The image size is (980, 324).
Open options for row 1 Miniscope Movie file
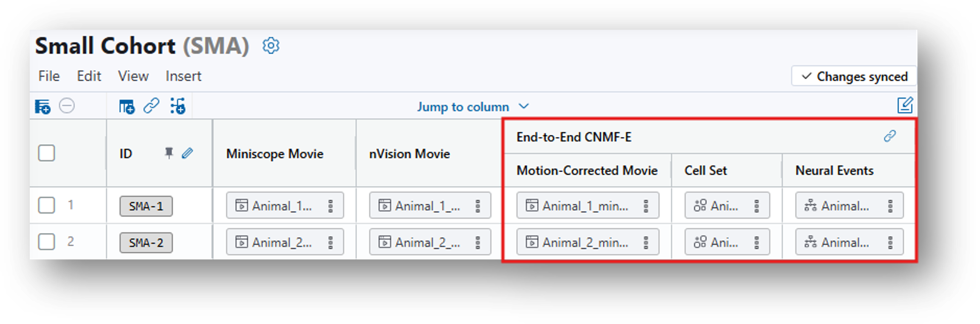pyautogui.click(x=330, y=206)
